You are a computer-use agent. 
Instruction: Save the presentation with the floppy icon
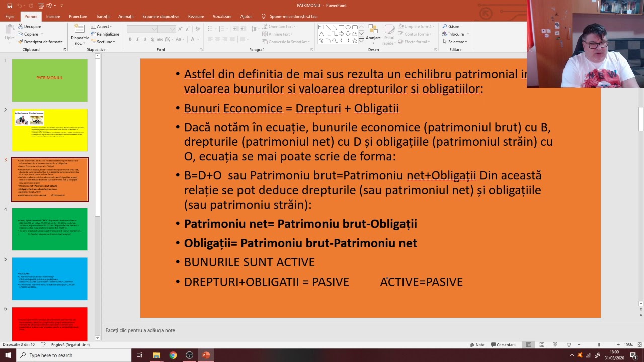(x=10, y=6)
